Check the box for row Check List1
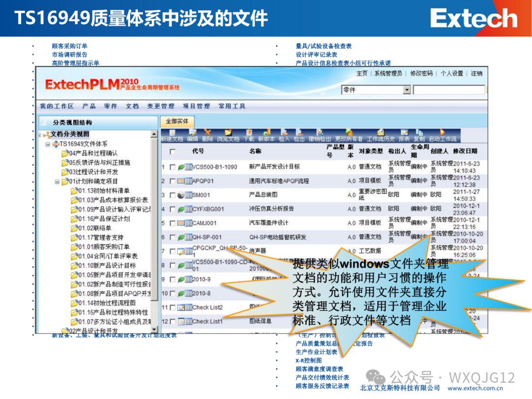The image size is (532, 399). pyautogui.click(x=172, y=322)
